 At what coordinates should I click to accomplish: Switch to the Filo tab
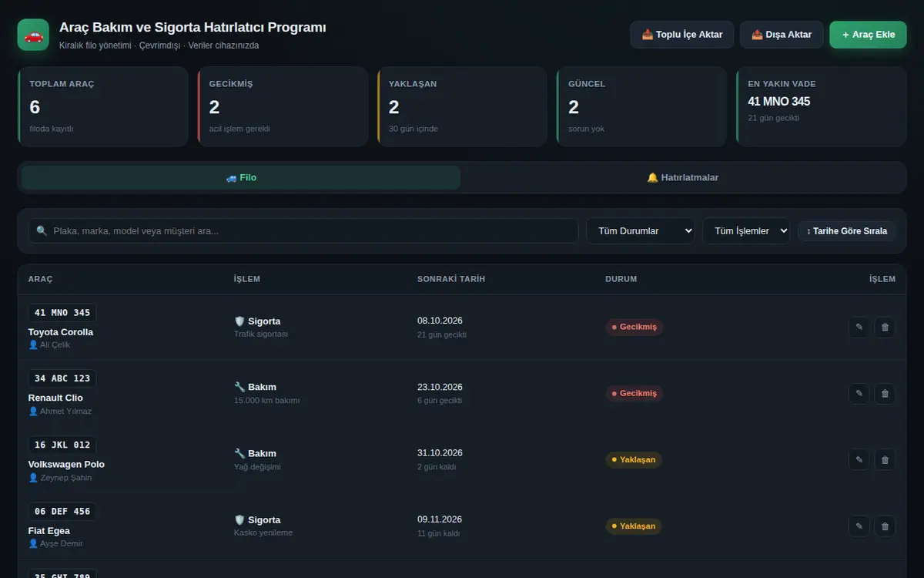241,177
